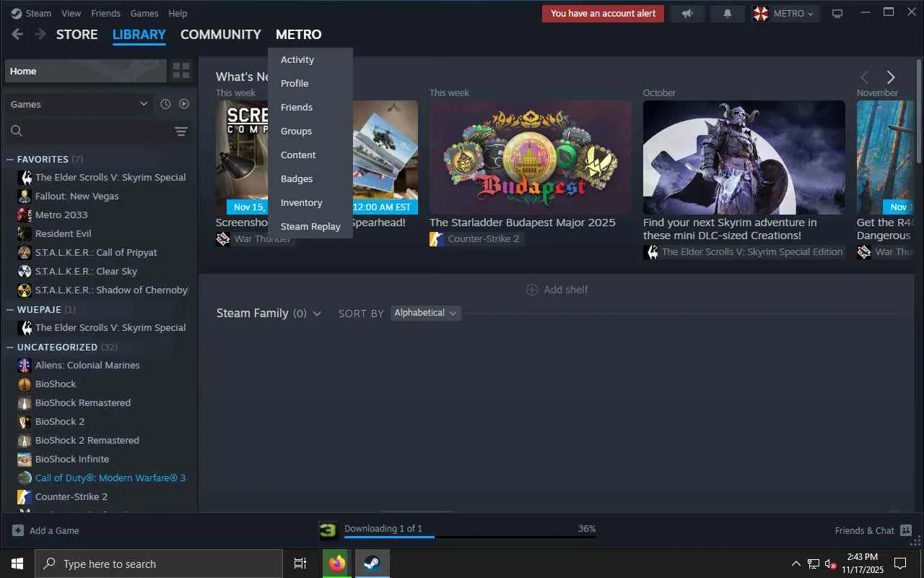Open the Skyrim adventure news headline
Screen dimensions: 924x578
(730, 229)
